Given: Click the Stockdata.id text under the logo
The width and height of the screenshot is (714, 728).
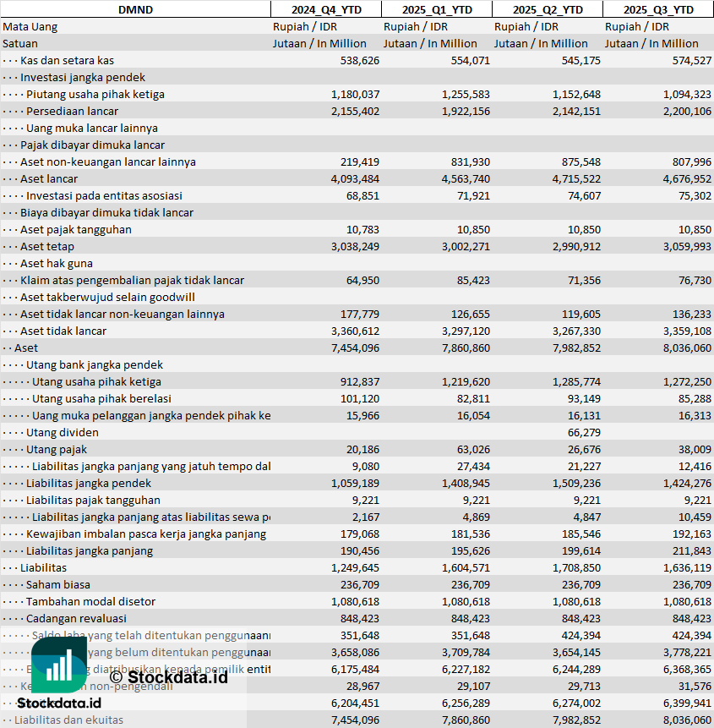Looking at the screenshot, I should coord(59,703).
